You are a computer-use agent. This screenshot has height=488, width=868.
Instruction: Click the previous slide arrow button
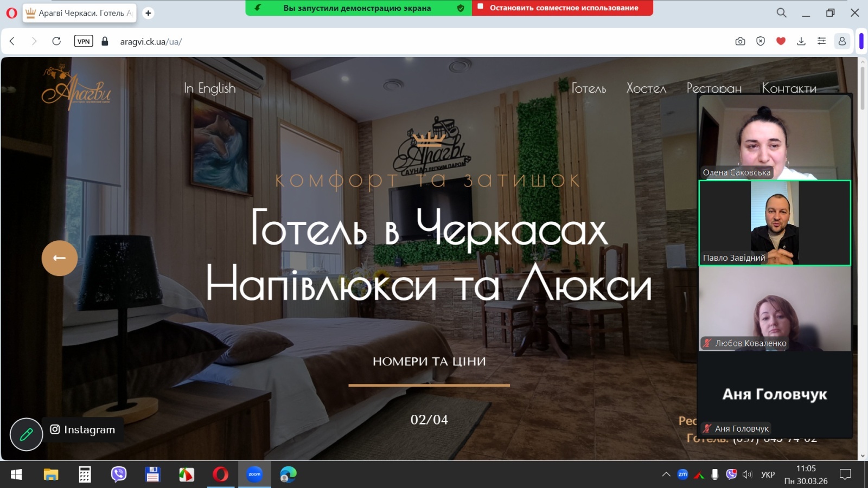[x=60, y=258]
